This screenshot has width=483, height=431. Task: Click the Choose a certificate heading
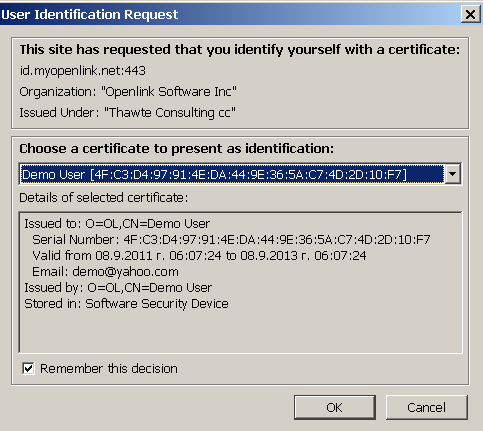176,149
